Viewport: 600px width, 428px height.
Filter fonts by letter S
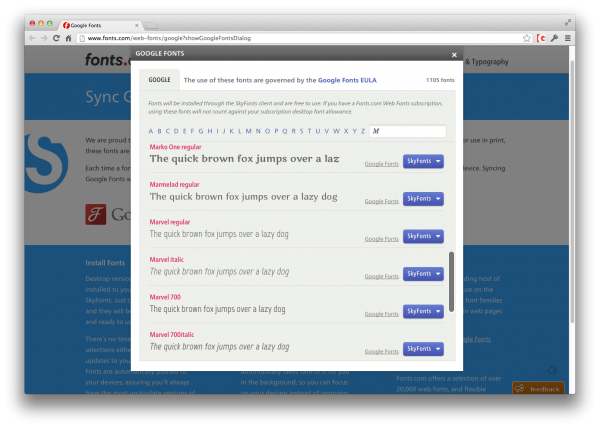click(x=302, y=131)
